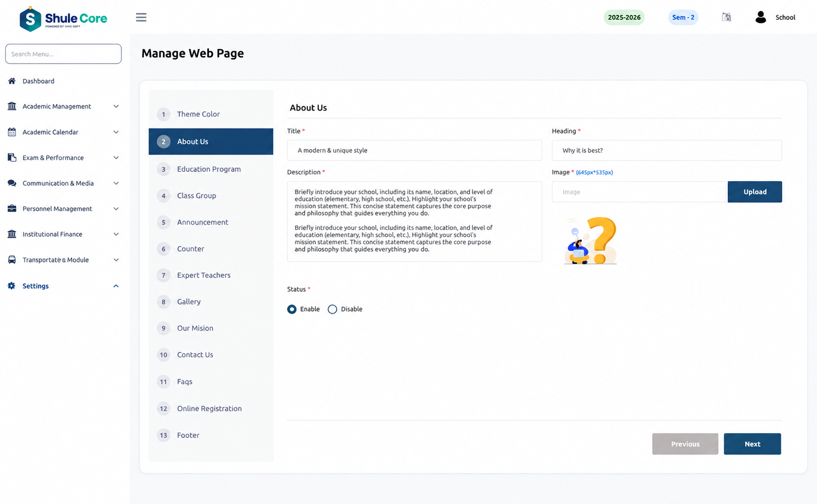Expand the Personnel Management chevron
Image resolution: width=817 pixels, height=504 pixels.
click(x=116, y=209)
